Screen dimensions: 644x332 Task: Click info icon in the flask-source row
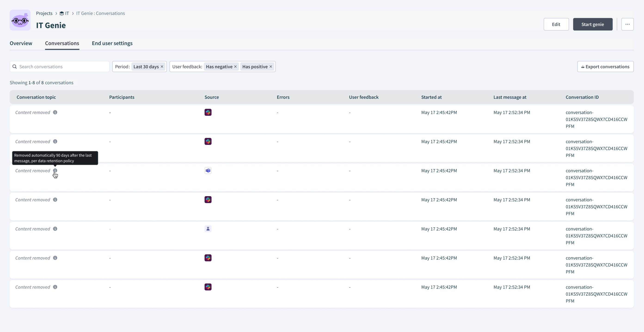55,228
